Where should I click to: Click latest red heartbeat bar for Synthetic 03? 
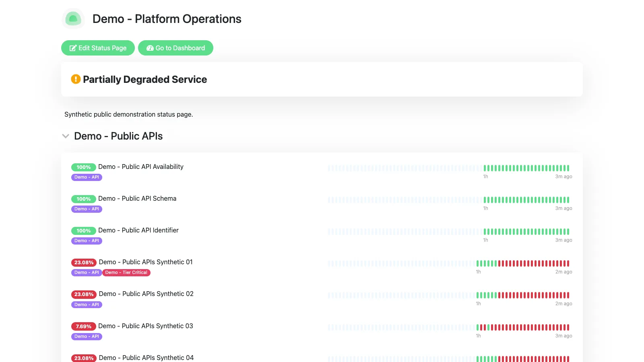click(x=568, y=327)
